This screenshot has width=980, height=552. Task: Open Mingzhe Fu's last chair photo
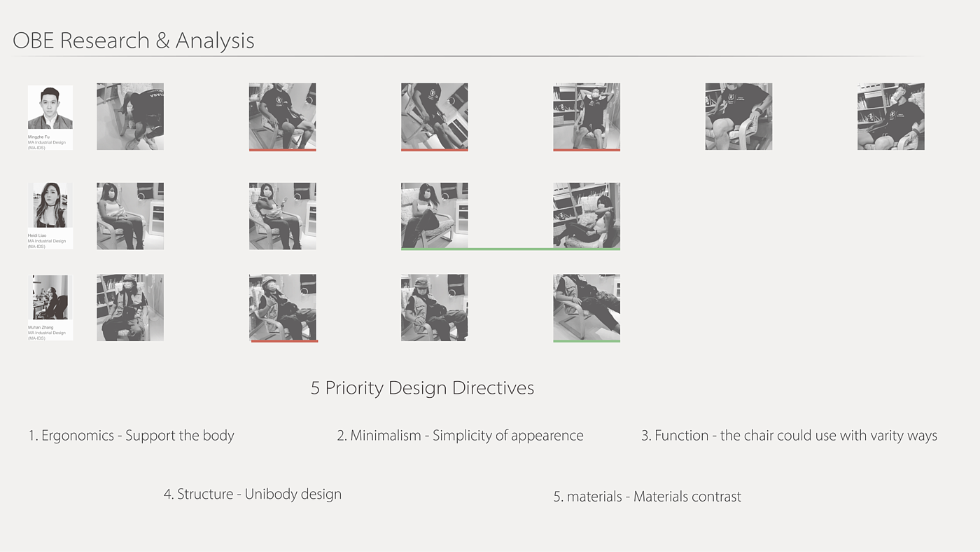[890, 116]
